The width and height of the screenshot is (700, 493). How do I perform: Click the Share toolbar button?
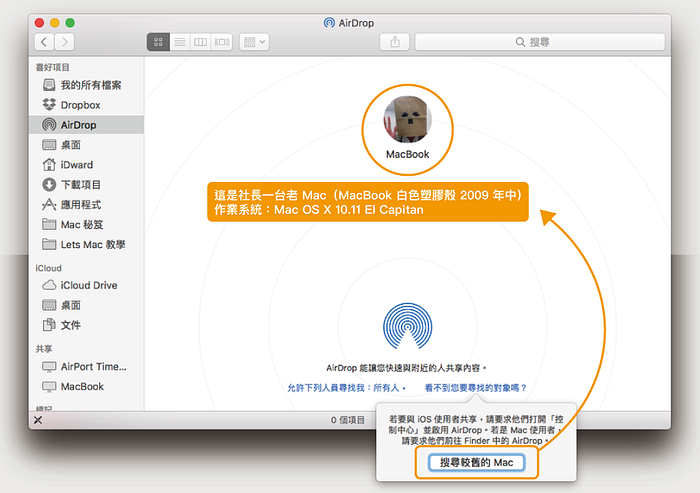[x=393, y=42]
